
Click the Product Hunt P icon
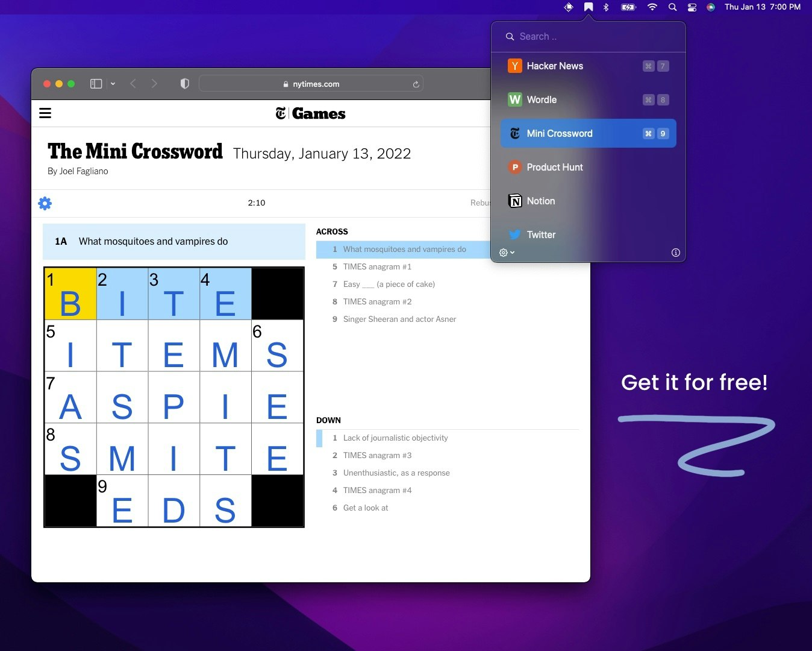(514, 167)
